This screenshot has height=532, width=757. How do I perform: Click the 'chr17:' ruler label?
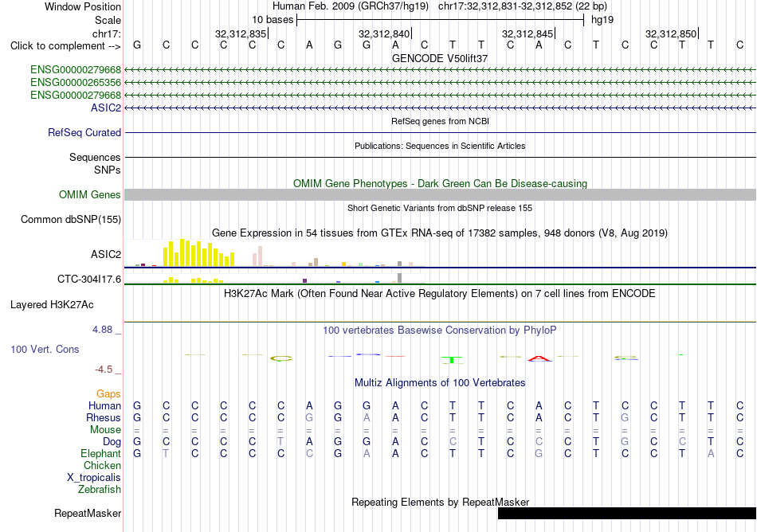tap(107, 33)
